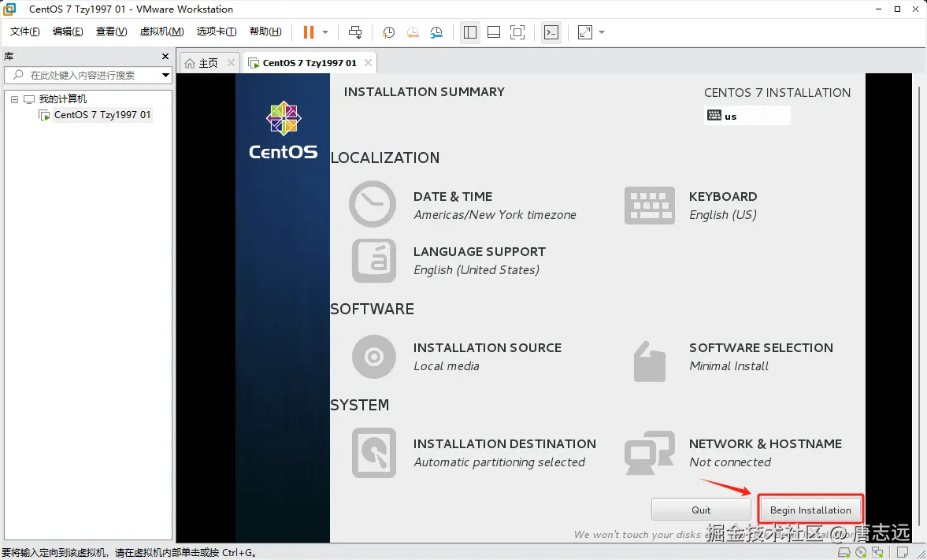The height and width of the screenshot is (560, 927).
Task: Open the 虚拟机(M) menu
Action: (161, 32)
